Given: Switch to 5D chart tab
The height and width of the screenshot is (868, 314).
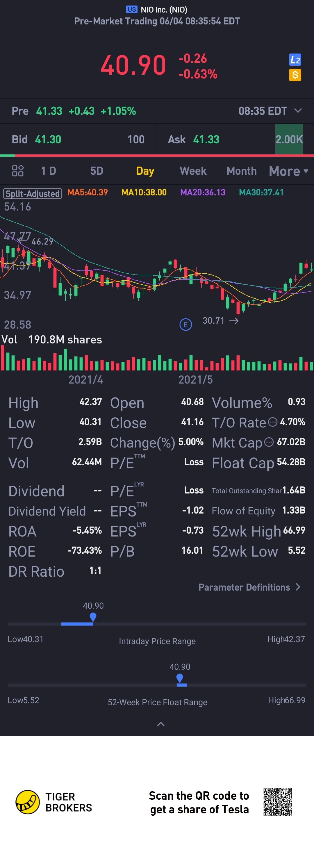Looking at the screenshot, I should pyautogui.click(x=97, y=171).
